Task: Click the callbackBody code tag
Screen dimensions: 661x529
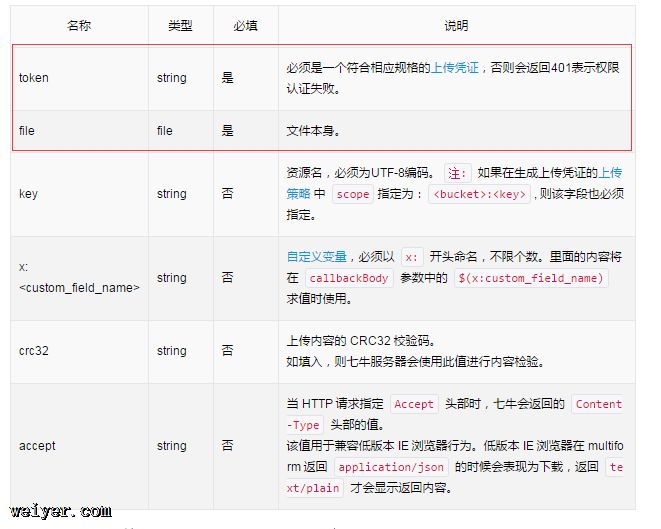Action: point(348,278)
